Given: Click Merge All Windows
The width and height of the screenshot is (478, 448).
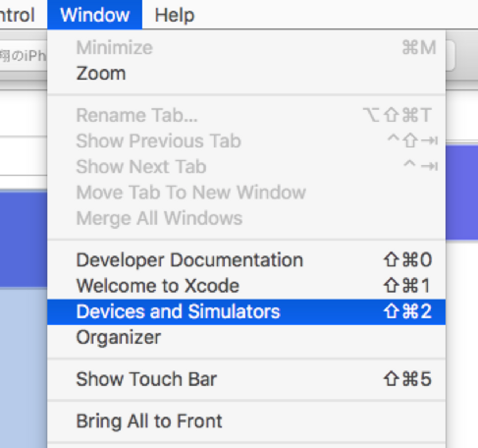Looking at the screenshot, I should tap(159, 218).
